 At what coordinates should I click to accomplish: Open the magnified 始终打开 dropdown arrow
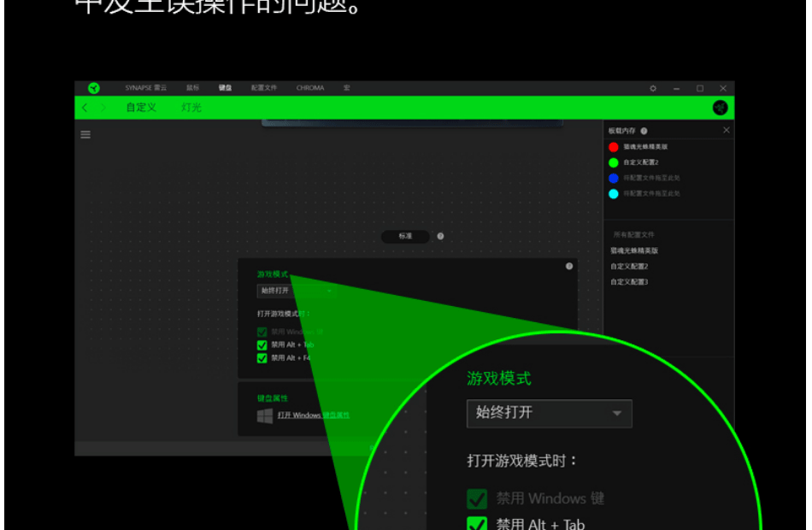coord(616,414)
